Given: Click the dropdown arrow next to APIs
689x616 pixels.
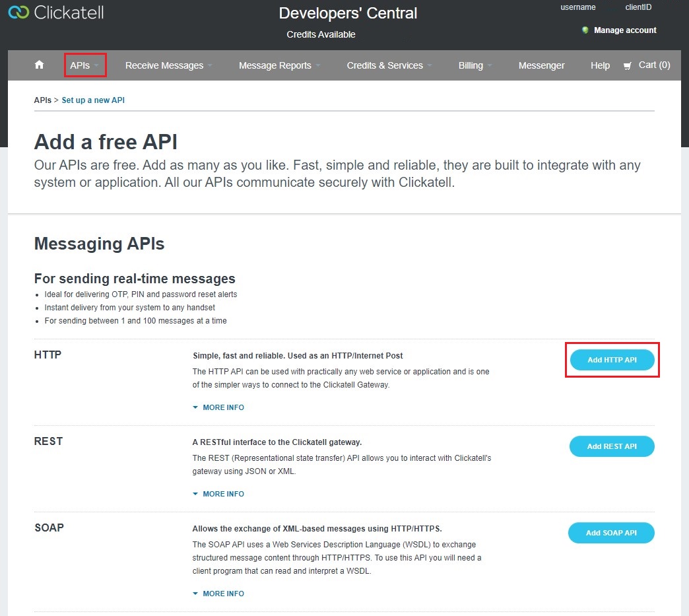Looking at the screenshot, I should (x=96, y=66).
